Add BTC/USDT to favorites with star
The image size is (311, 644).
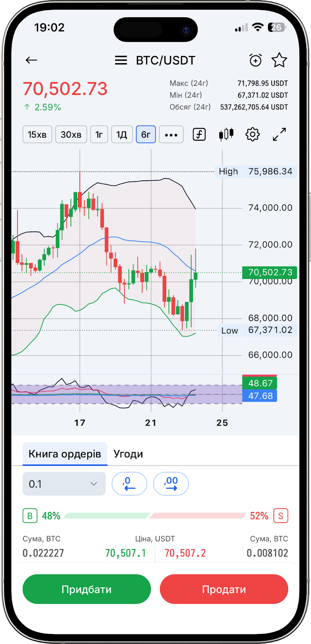click(279, 60)
